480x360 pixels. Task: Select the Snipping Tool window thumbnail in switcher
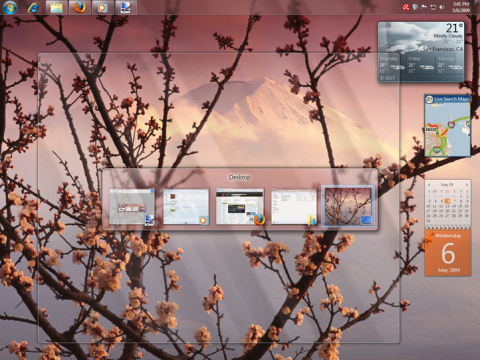[x=132, y=207]
